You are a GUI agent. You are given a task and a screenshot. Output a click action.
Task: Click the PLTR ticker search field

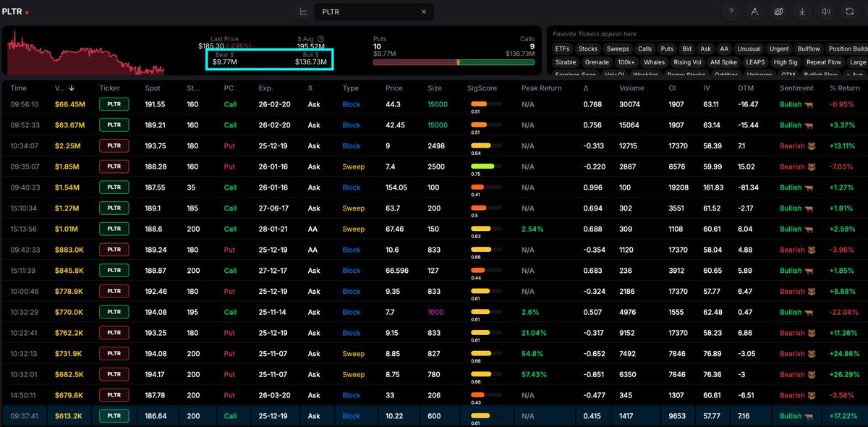374,12
